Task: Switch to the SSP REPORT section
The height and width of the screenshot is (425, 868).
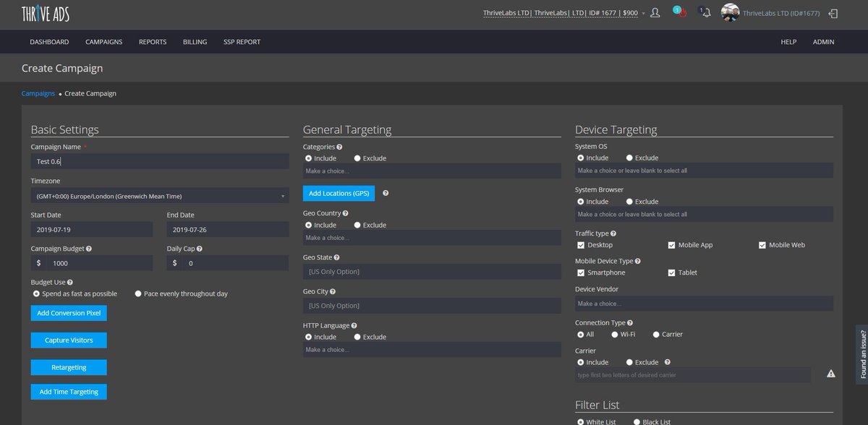Action: coord(242,41)
